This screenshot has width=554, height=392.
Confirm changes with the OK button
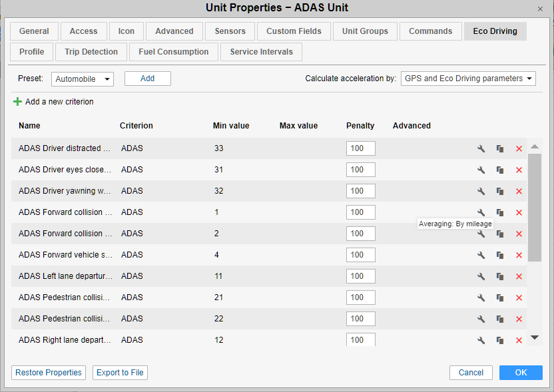coord(521,373)
